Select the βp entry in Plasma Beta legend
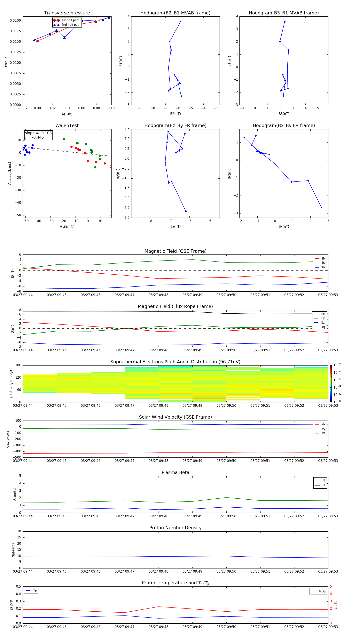 tap(320, 480)
